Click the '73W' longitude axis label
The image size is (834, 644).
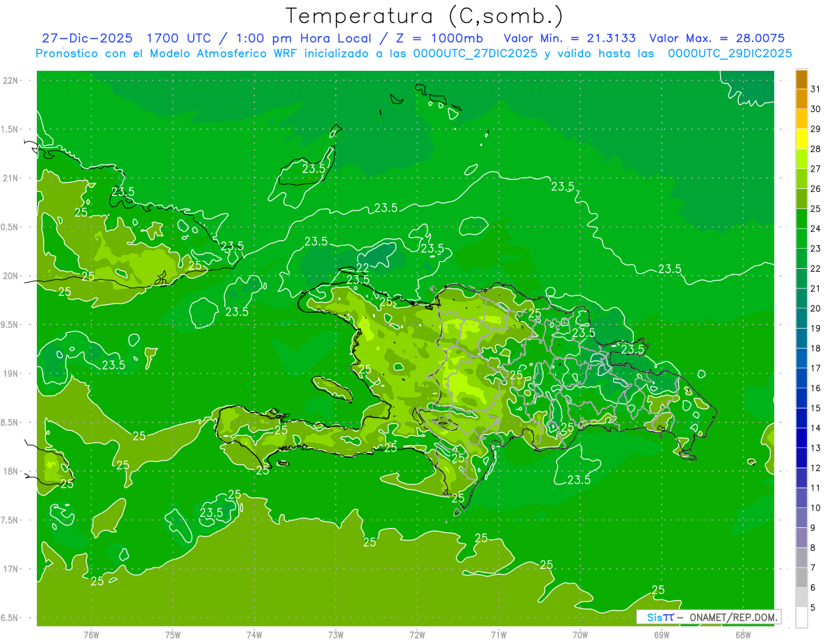coord(336,634)
